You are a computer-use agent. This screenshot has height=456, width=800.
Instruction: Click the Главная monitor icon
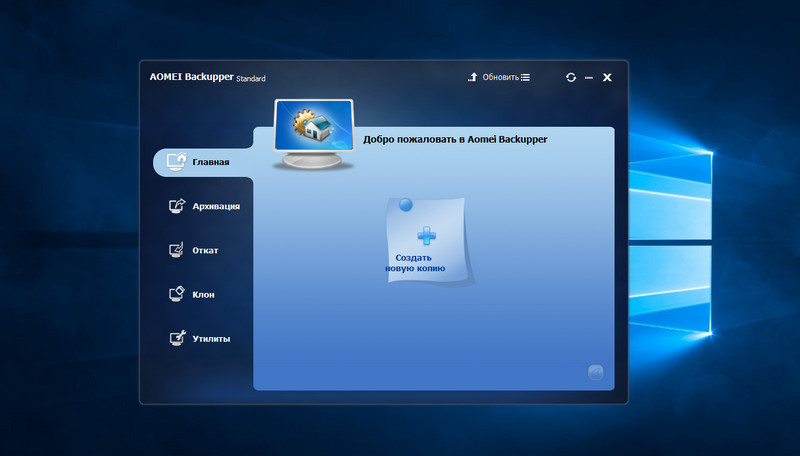(177, 162)
